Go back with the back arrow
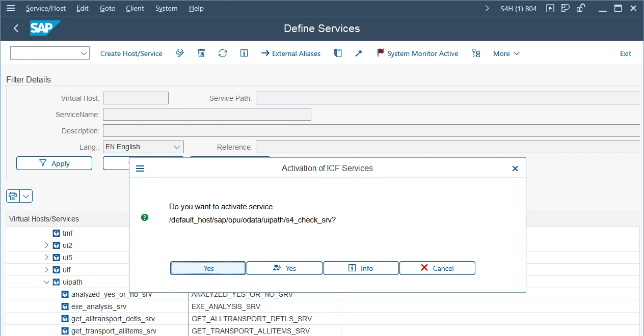This screenshot has width=644, height=336. 16,29
